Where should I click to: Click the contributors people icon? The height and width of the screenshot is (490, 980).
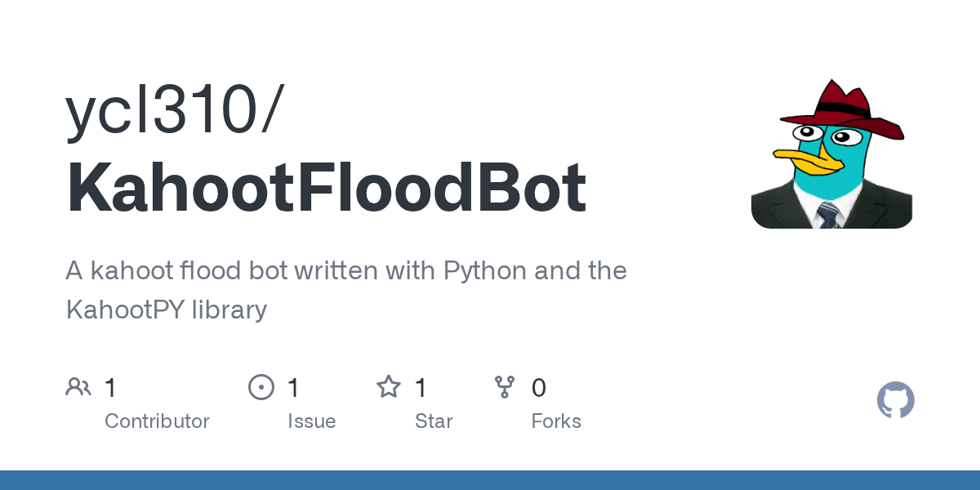coord(78,387)
